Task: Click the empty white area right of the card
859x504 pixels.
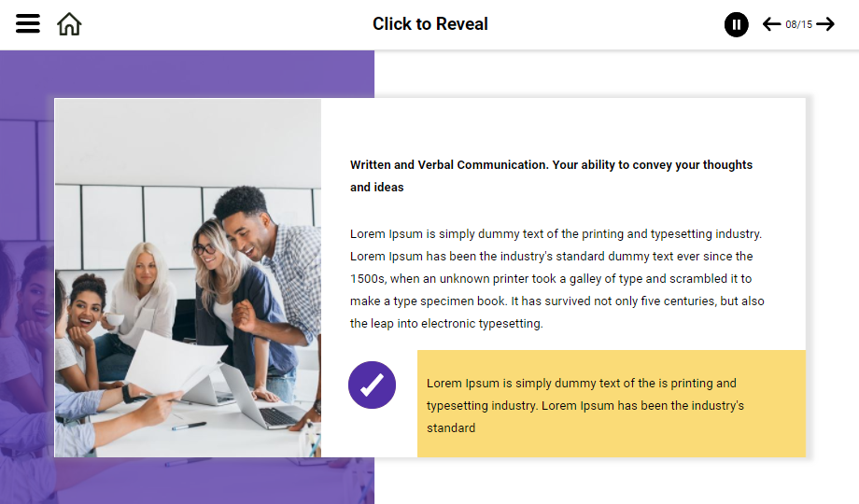Action: 833,280
